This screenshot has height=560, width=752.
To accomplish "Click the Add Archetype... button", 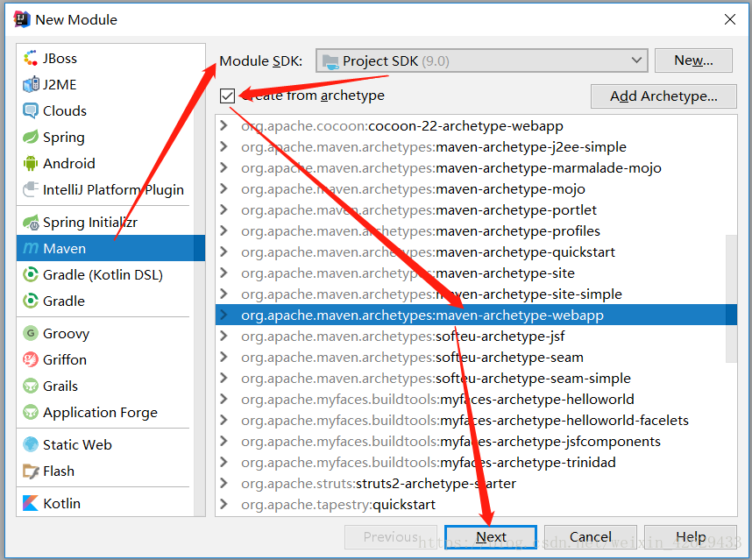I will (x=663, y=96).
